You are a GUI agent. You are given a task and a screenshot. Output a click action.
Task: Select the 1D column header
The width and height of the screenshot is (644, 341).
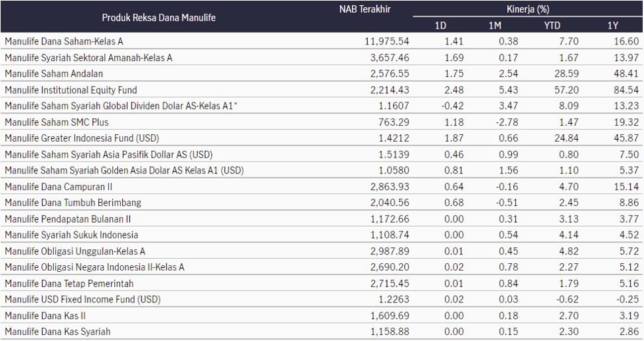pos(440,25)
